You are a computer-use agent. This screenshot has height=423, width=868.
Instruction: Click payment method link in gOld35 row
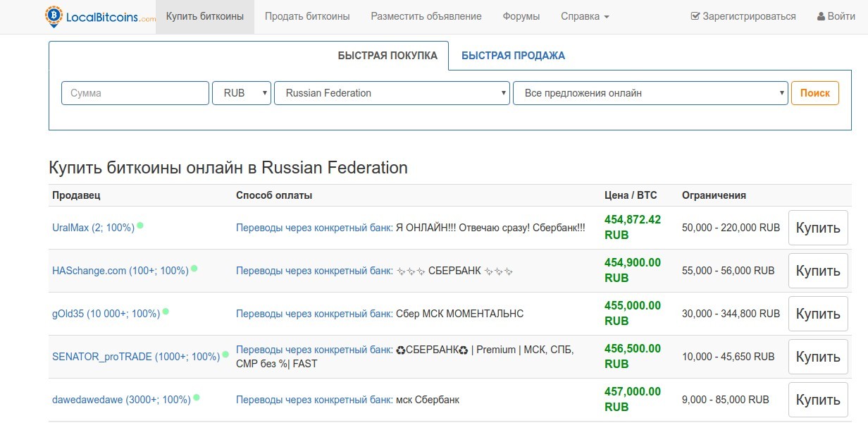pyautogui.click(x=314, y=314)
